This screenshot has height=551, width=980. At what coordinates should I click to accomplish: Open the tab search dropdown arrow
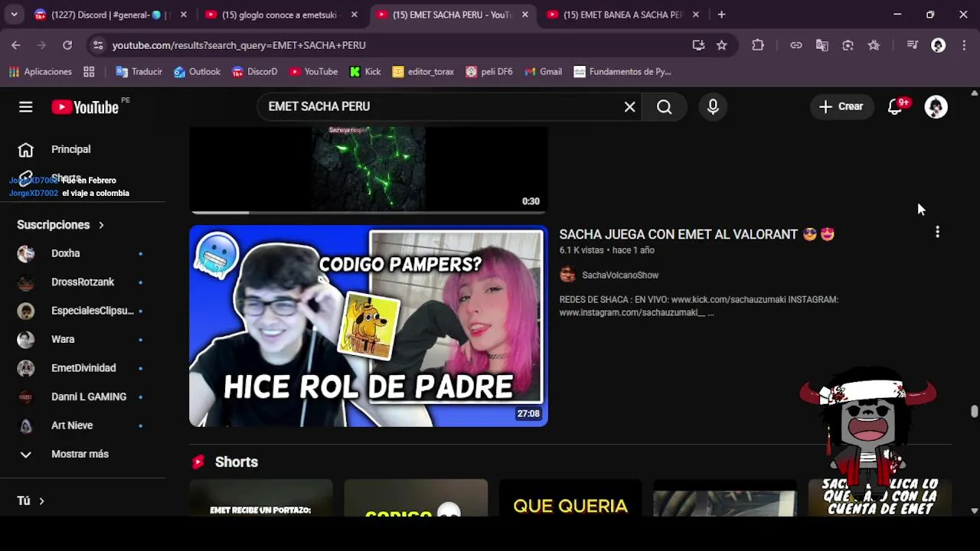(14, 15)
